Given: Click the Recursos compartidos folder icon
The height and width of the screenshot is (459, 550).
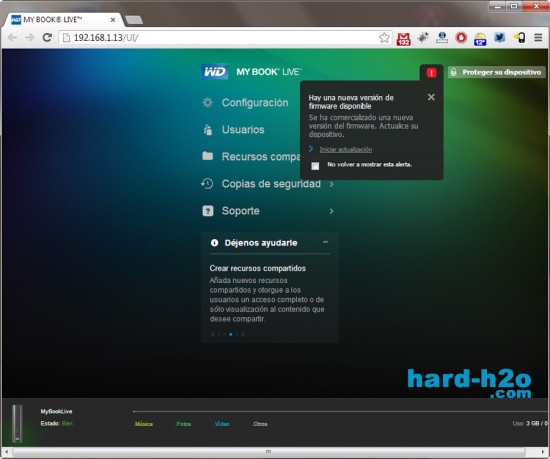Looking at the screenshot, I should [208, 156].
